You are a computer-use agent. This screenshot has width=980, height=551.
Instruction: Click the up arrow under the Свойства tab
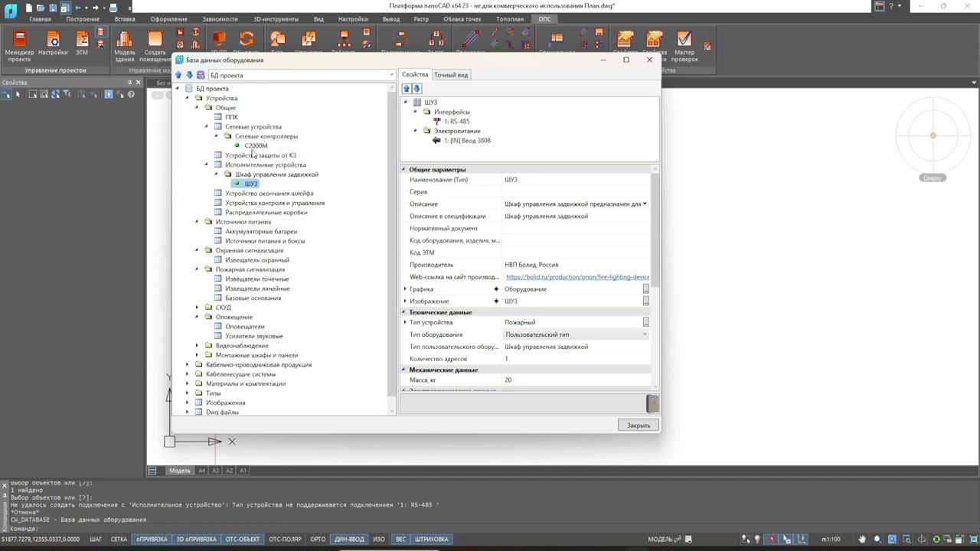(407, 89)
